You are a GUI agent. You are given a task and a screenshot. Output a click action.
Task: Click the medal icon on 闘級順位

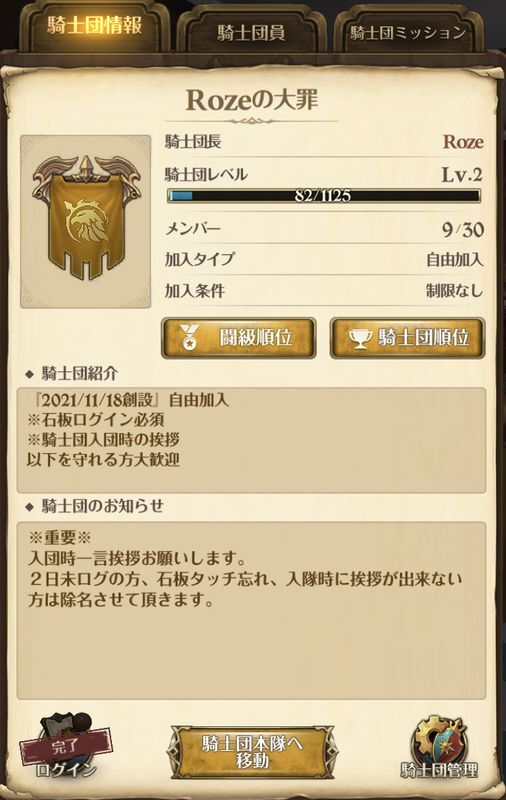(x=189, y=337)
